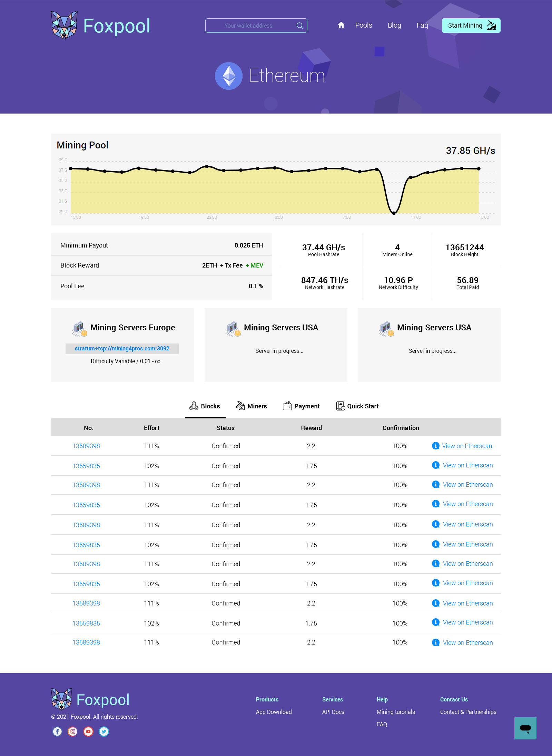Open the footer FAQ link
This screenshot has height=756, width=552.
(x=382, y=724)
